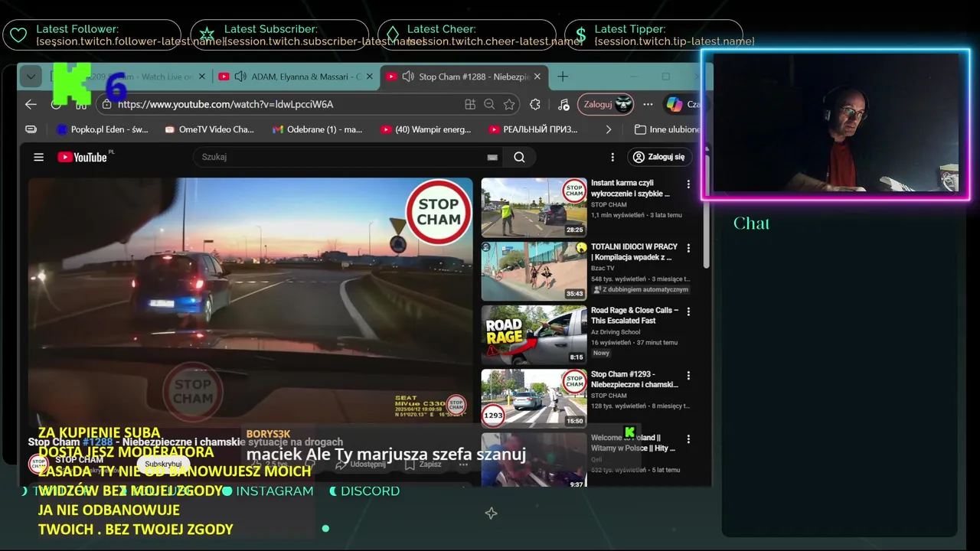Open YouTube hamburger guide menu
The width and height of the screenshot is (980, 551).
coord(38,157)
